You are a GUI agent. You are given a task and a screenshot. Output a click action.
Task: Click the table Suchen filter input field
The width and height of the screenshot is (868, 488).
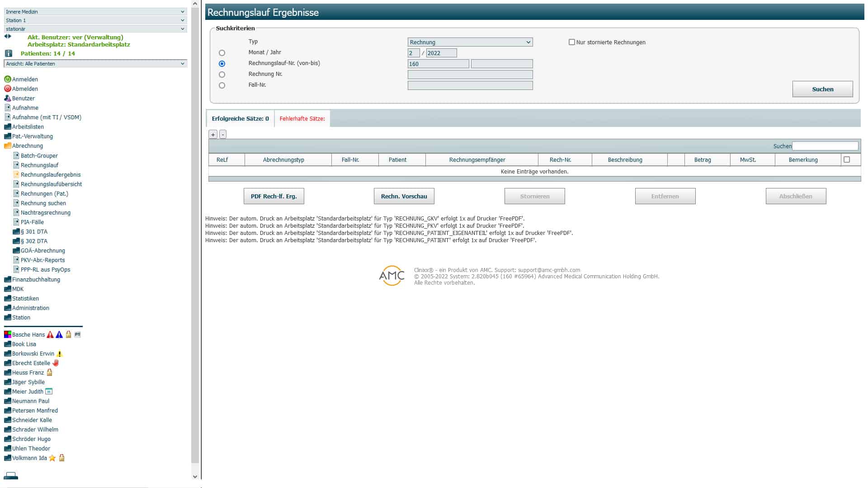[825, 146]
